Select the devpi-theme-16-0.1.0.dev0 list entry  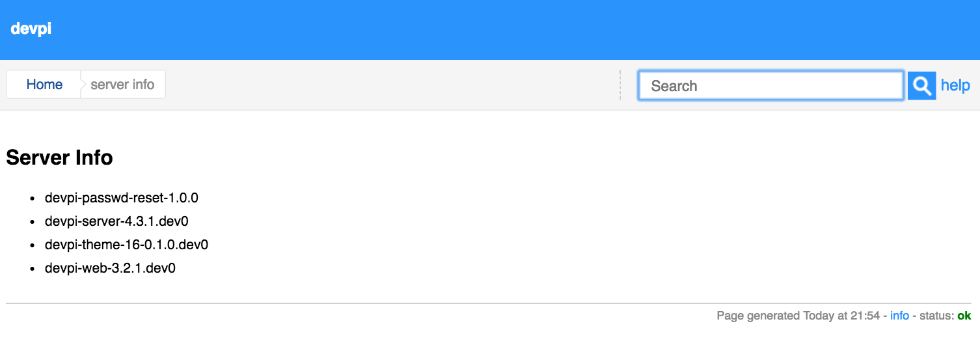tap(126, 245)
